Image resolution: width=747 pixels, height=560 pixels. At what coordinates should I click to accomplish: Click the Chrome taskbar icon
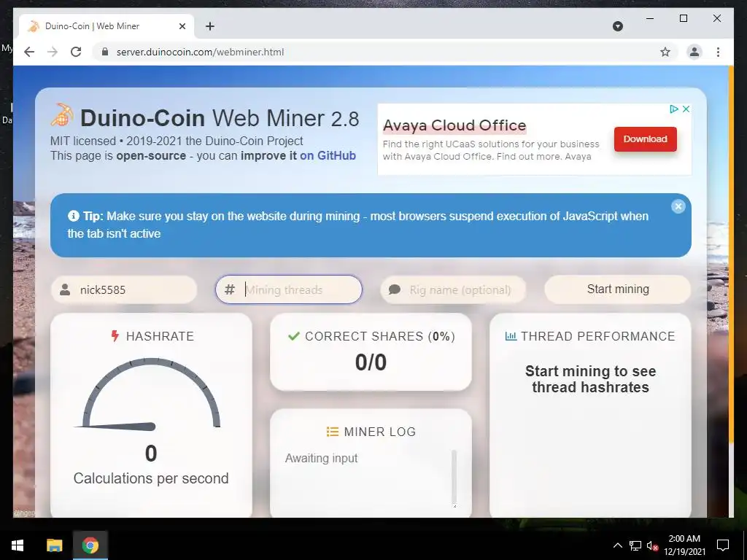coord(90,545)
